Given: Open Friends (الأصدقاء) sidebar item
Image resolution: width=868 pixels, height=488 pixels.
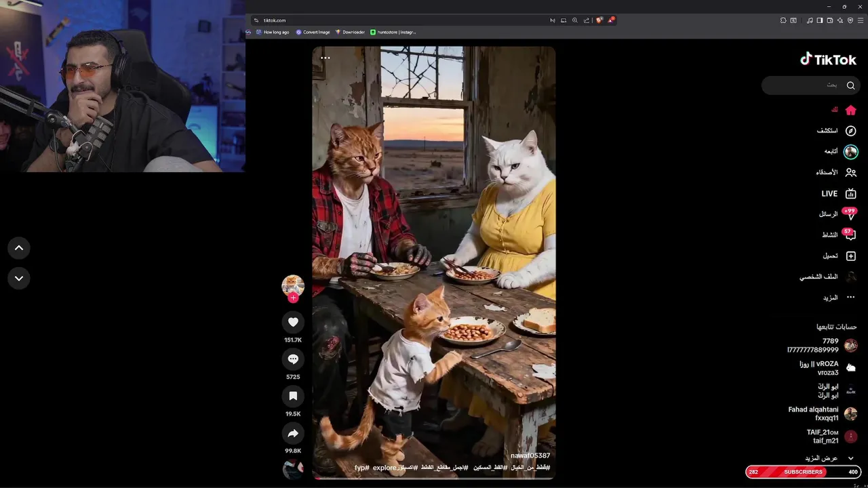Looking at the screenshot, I should (x=836, y=173).
